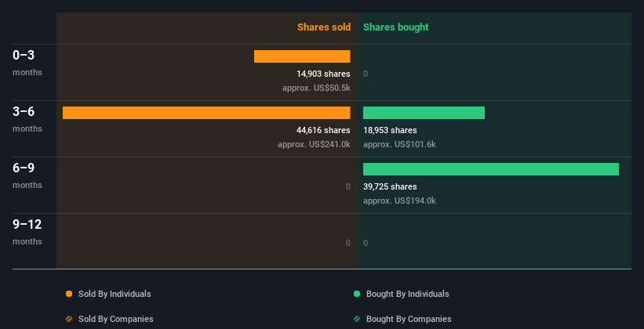Screen dimensions: 644x329
Task: Click the orange Sold By Individuals legend dot
Action: point(69,294)
